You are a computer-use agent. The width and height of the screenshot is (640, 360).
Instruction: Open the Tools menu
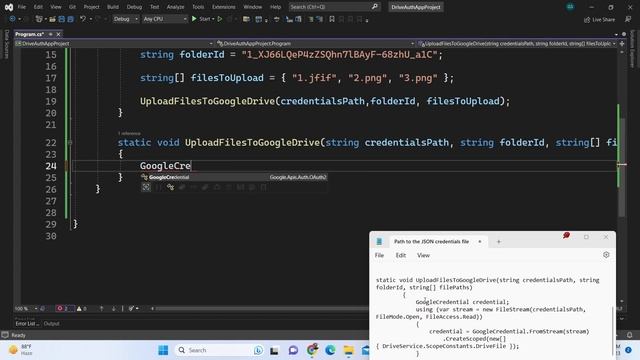click(198, 7)
